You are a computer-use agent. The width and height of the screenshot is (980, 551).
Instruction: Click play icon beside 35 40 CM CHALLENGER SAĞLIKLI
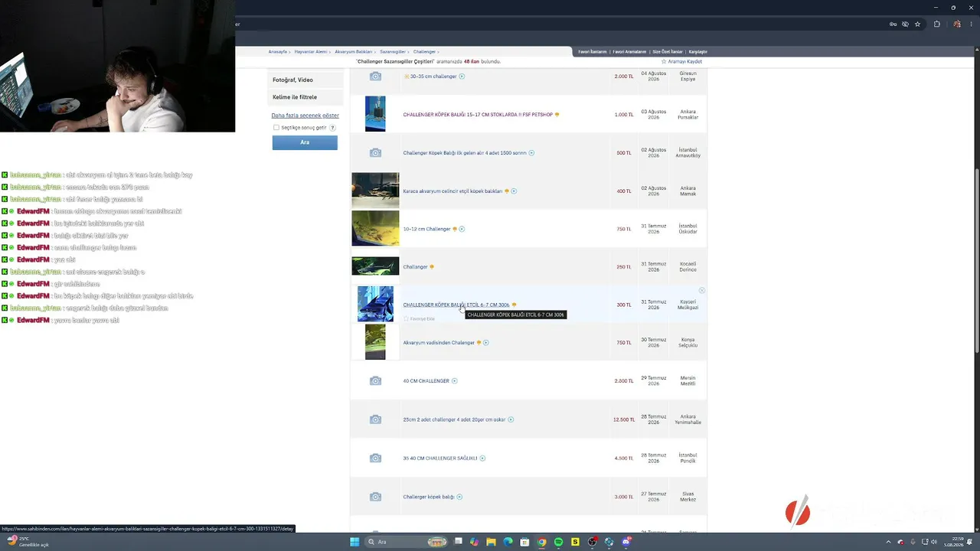[x=482, y=458]
